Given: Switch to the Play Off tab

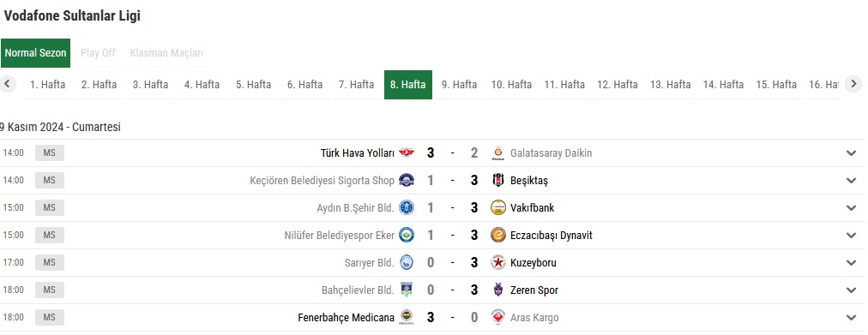Looking at the screenshot, I should pos(98,53).
